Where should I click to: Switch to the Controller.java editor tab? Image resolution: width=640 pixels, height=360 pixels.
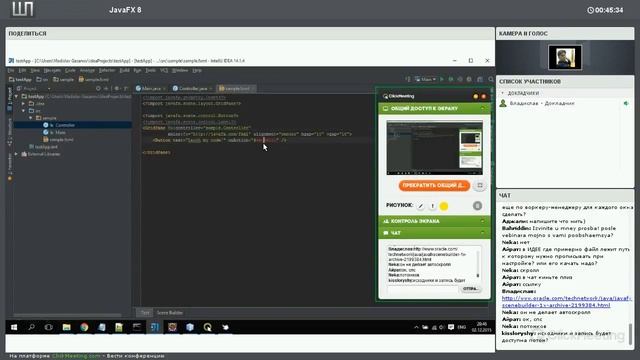tap(192, 88)
